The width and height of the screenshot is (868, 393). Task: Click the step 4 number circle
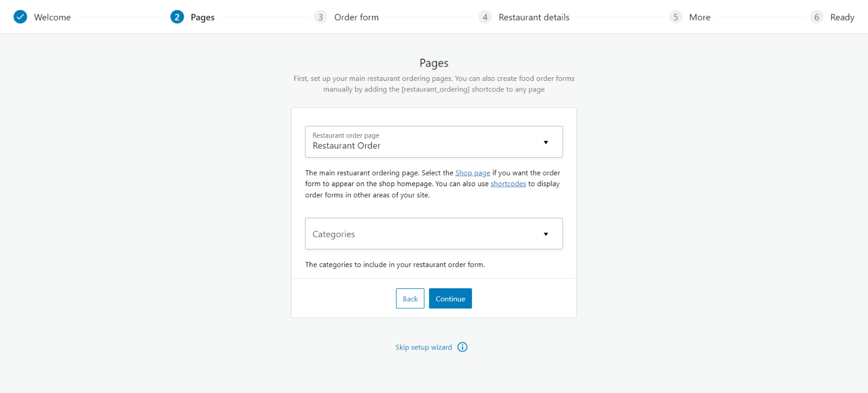pyautogui.click(x=485, y=17)
